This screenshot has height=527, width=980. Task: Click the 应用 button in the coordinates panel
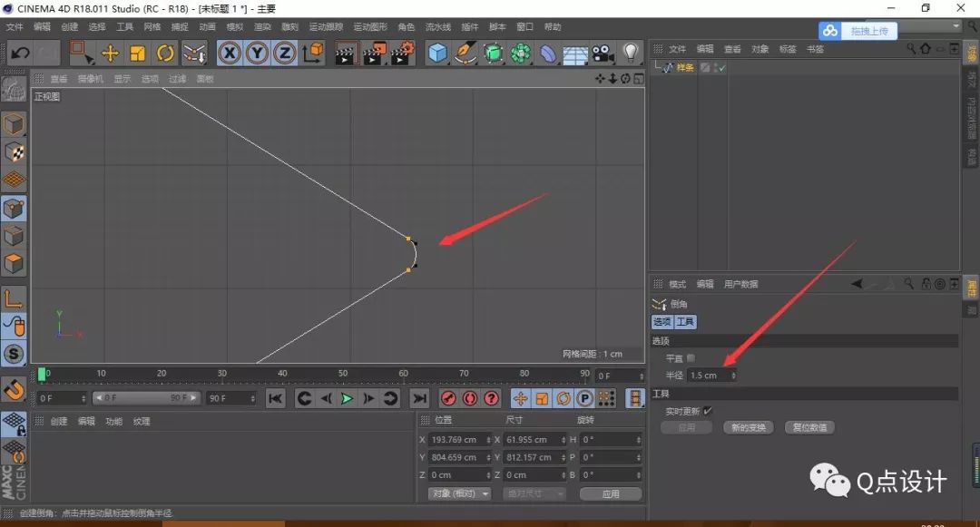point(611,493)
